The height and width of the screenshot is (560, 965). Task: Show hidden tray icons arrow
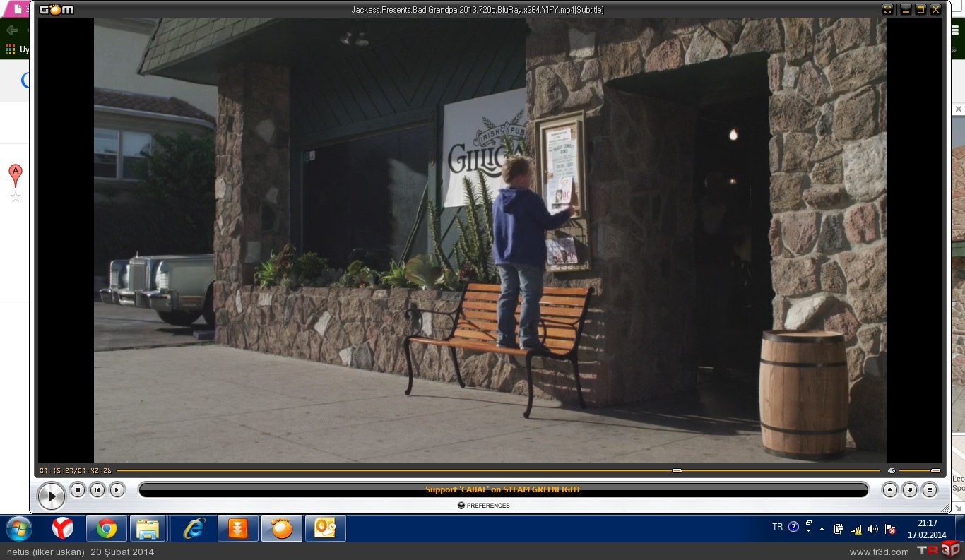(822, 529)
